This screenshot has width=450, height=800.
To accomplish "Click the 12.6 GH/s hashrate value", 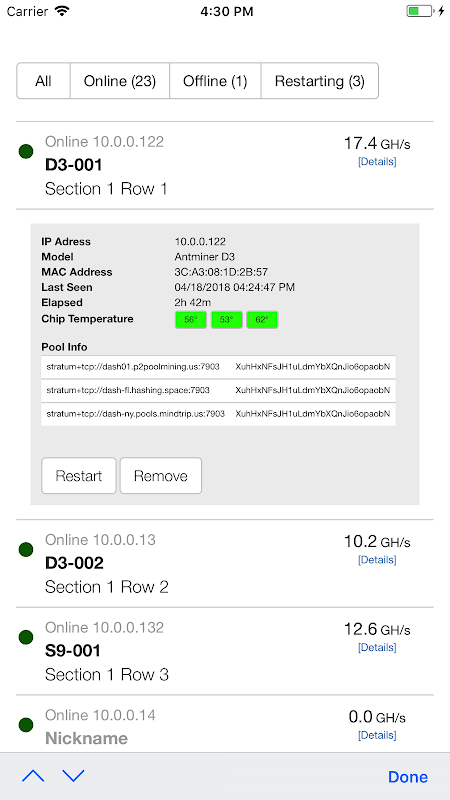I will pos(377,629).
